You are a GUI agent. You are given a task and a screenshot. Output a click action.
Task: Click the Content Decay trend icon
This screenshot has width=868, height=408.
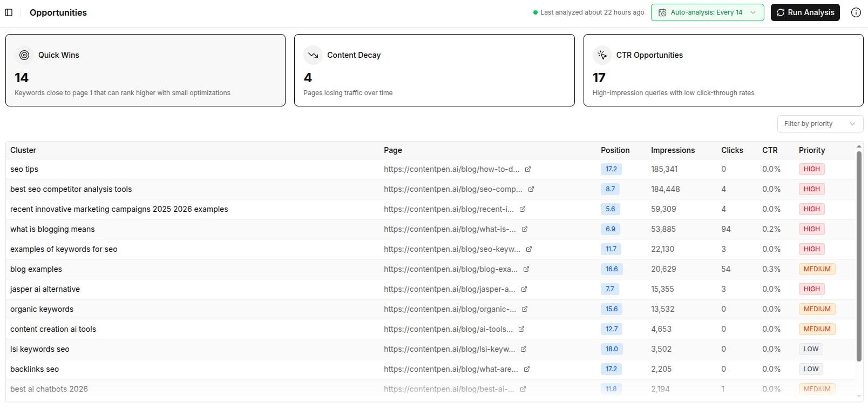(x=313, y=55)
